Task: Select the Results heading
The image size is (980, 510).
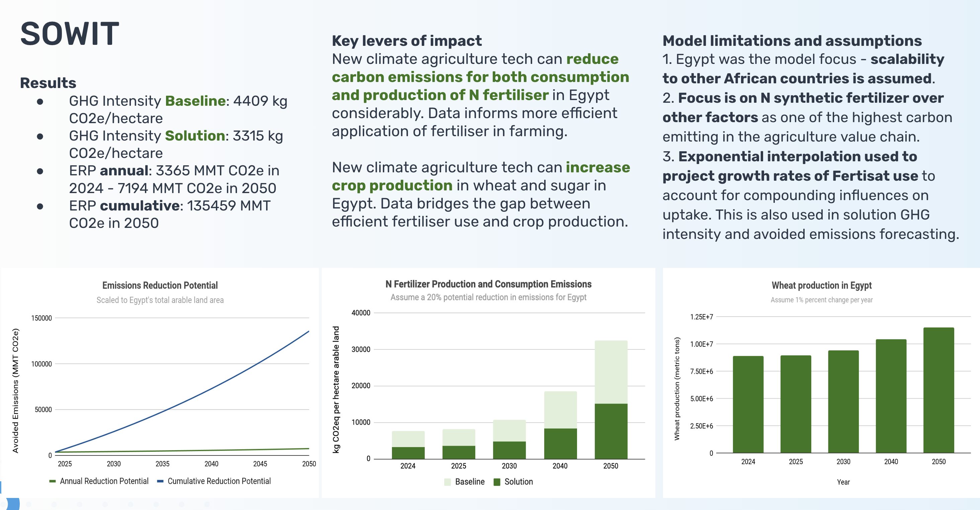Action: click(48, 83)
